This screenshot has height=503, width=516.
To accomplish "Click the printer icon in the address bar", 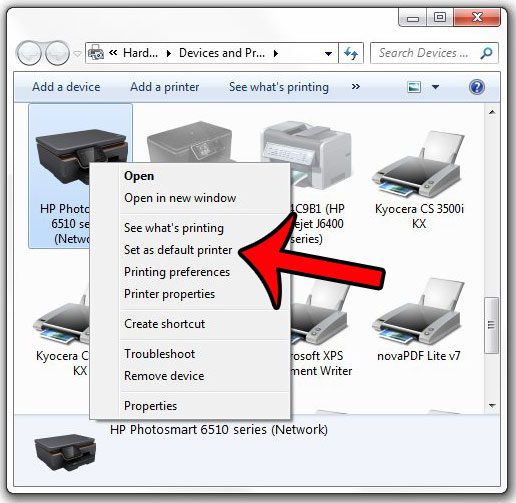I will coord(96,52).
